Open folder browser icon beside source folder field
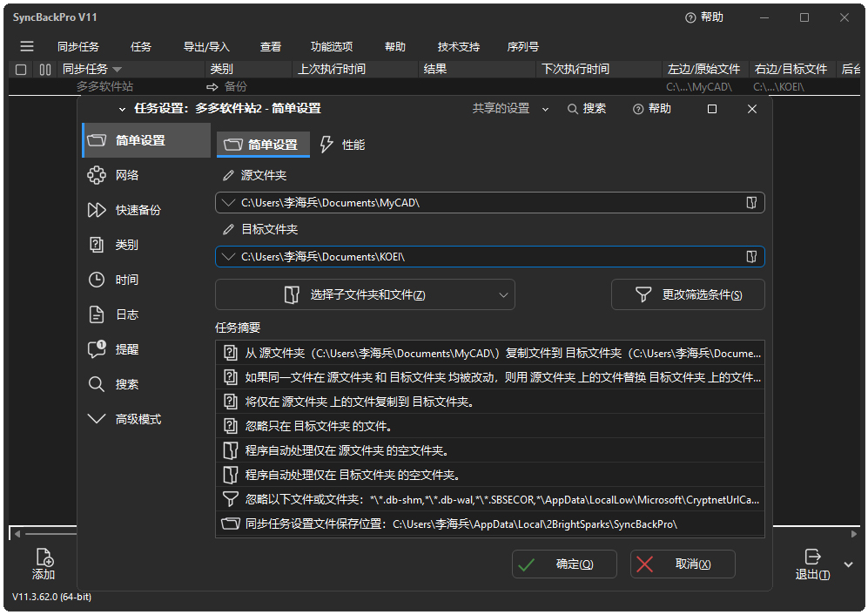The width and height of the screenshot is (868, 615). tap(750, 202)
